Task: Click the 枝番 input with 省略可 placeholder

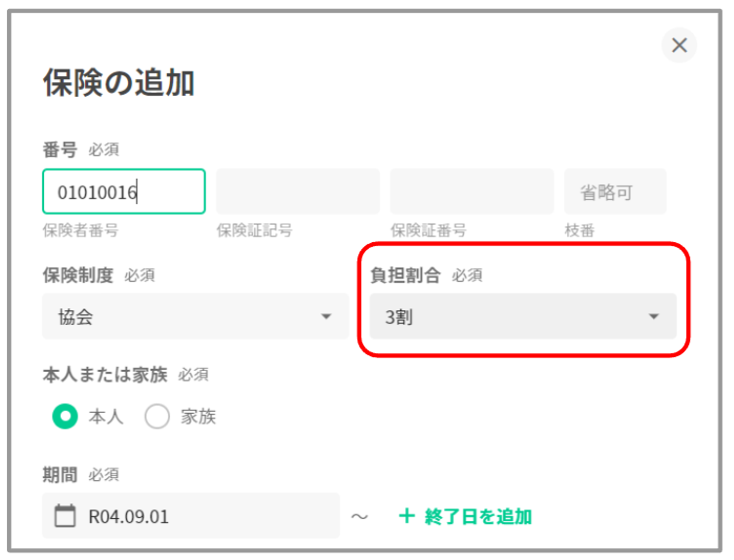Action: pos(615,191)
